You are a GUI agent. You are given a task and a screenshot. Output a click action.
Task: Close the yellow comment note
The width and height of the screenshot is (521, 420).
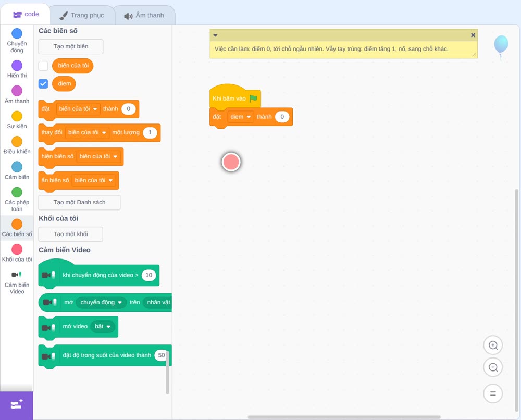[x=473, y=35]
